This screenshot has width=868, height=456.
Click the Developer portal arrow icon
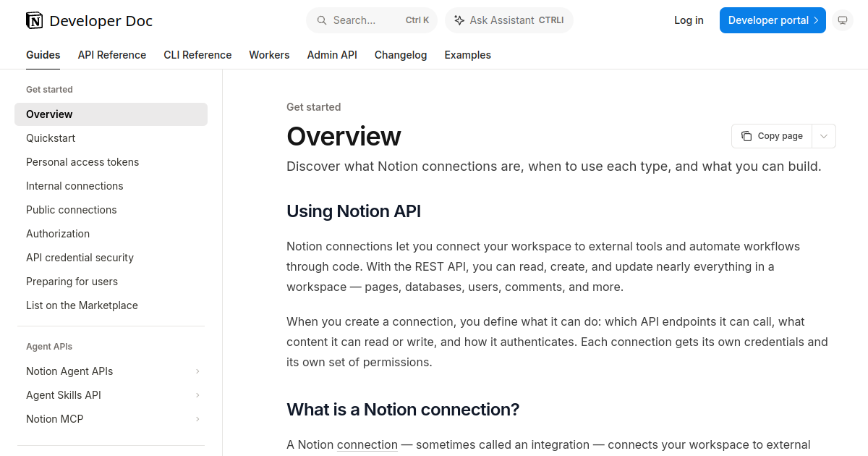click(x=816, y=20)
